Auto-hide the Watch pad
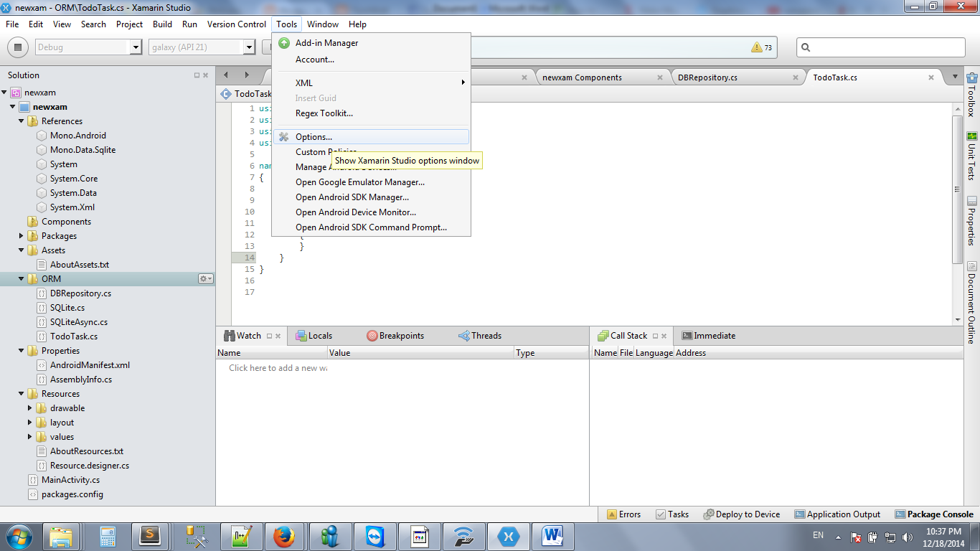This screenshot has height=551, width=980. (x=269, y=336)
